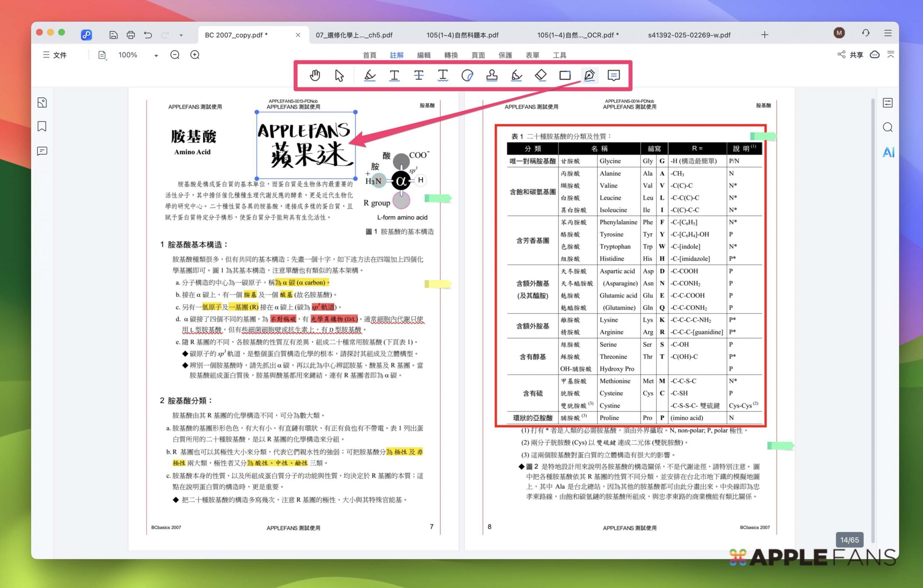
Task: Switch to the 轉換 ribbon tab
Action: [x=451, y=55]
